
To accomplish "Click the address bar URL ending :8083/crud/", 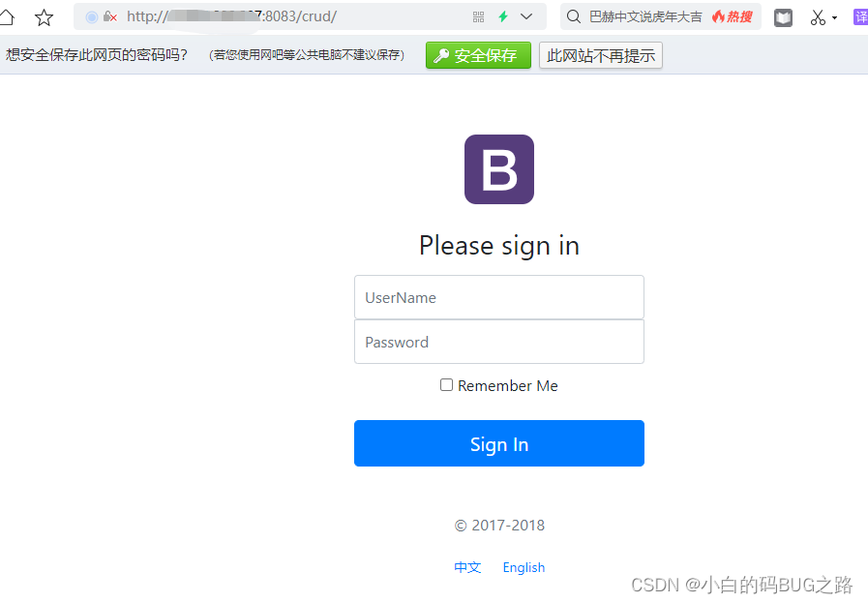I will coord(232,16).
